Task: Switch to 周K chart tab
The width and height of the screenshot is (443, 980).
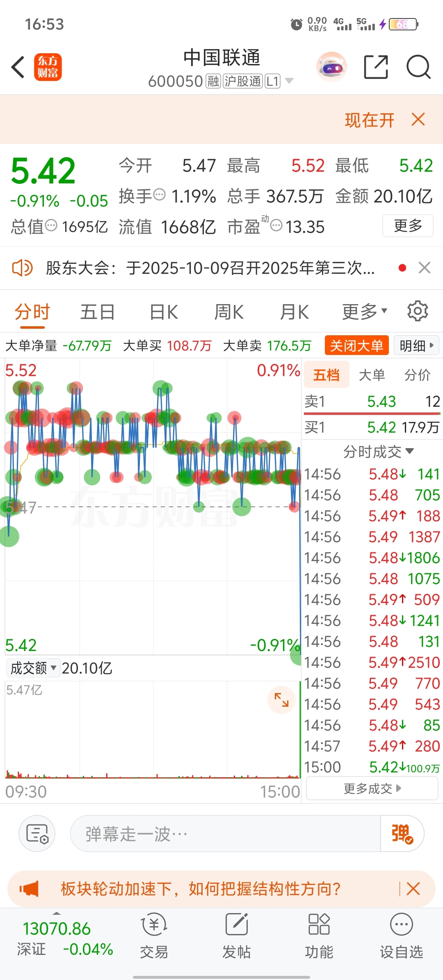Action: [229, 312]
